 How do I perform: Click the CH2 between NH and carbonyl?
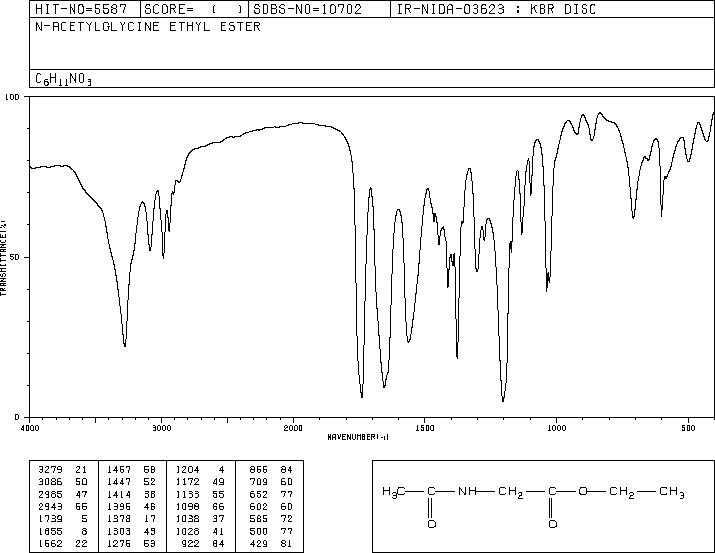(511, 492)
